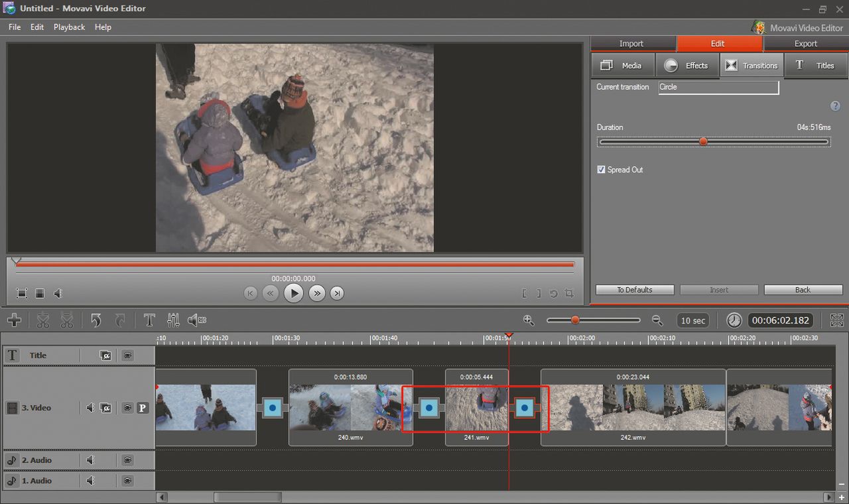
Task: Open the Playback menu
Action: pyautogui.click(x=69, y=27)
